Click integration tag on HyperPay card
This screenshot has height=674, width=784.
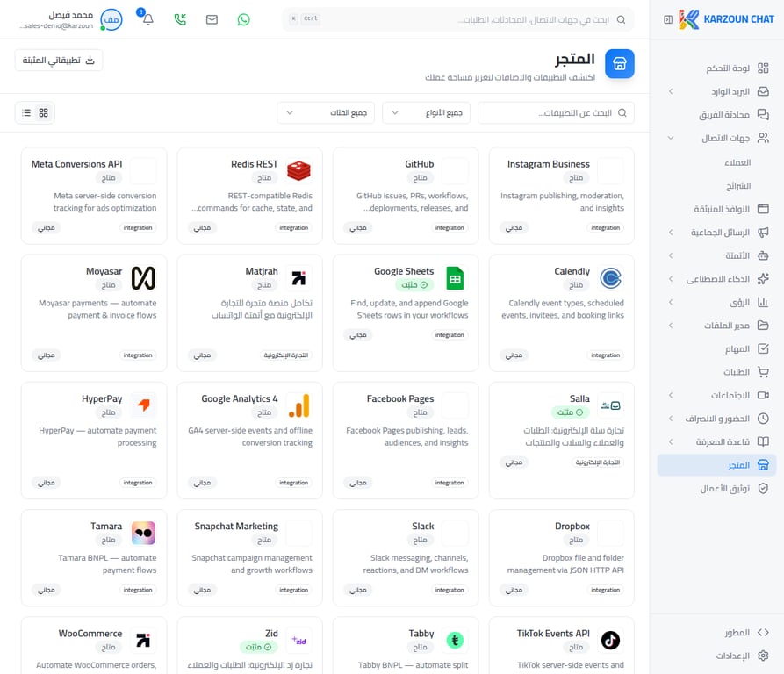point(138,483)
